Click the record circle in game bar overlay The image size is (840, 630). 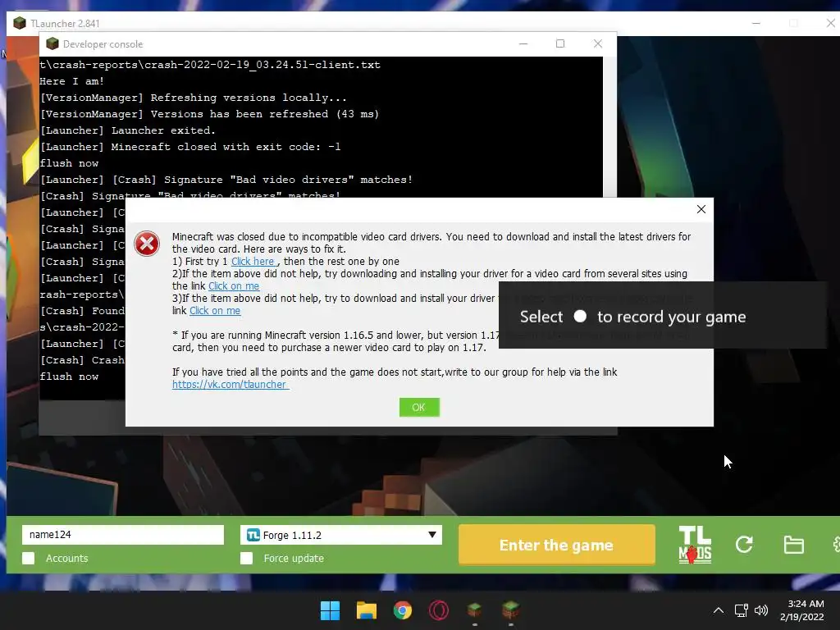[x=580, y=316]
